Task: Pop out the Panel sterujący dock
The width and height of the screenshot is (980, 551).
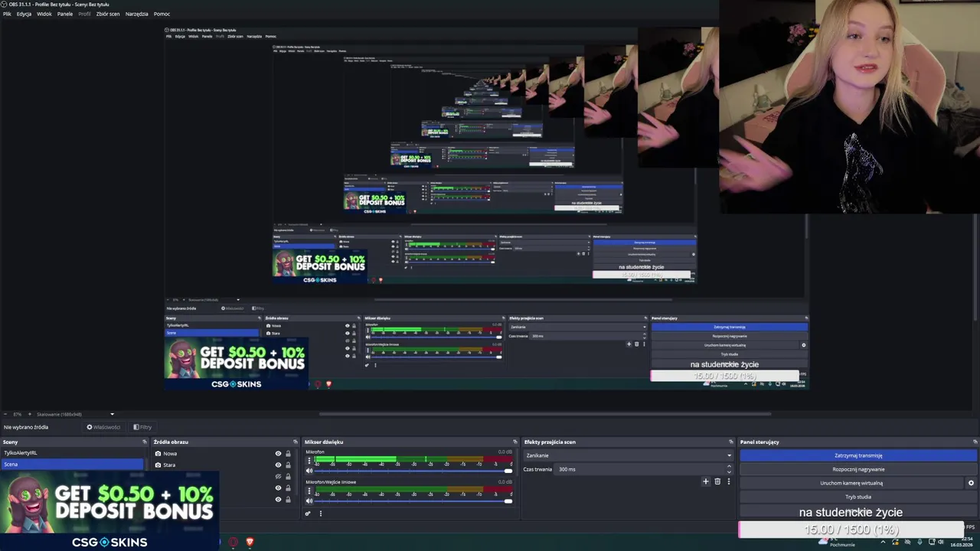Action: click(x=975, y=442)
